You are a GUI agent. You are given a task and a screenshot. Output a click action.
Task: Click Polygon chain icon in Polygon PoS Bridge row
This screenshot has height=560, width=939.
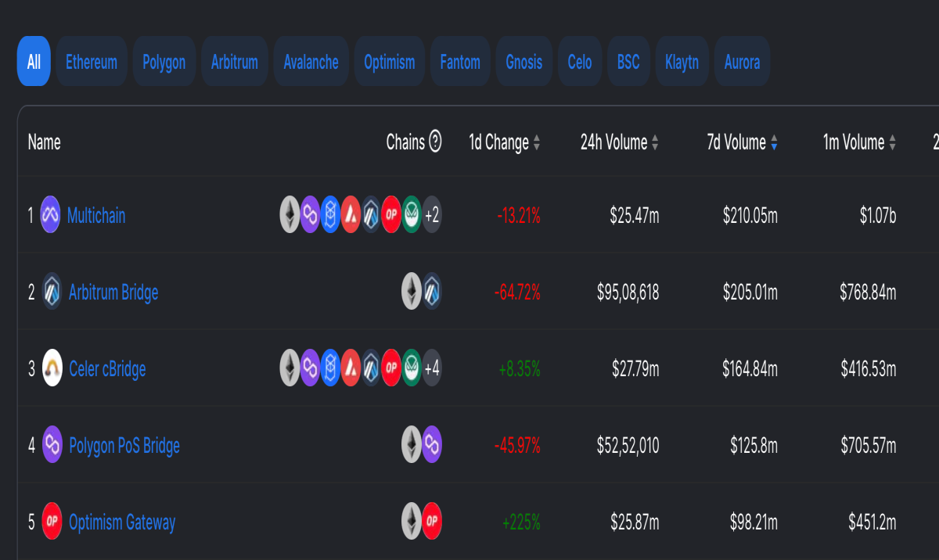pos(432,445)
